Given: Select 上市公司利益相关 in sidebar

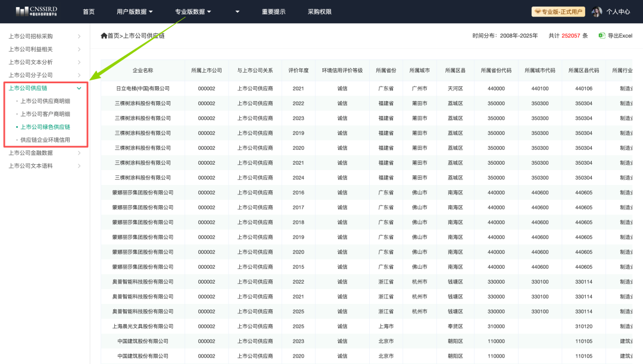Looking at the screenshot, I should [31, 49].
